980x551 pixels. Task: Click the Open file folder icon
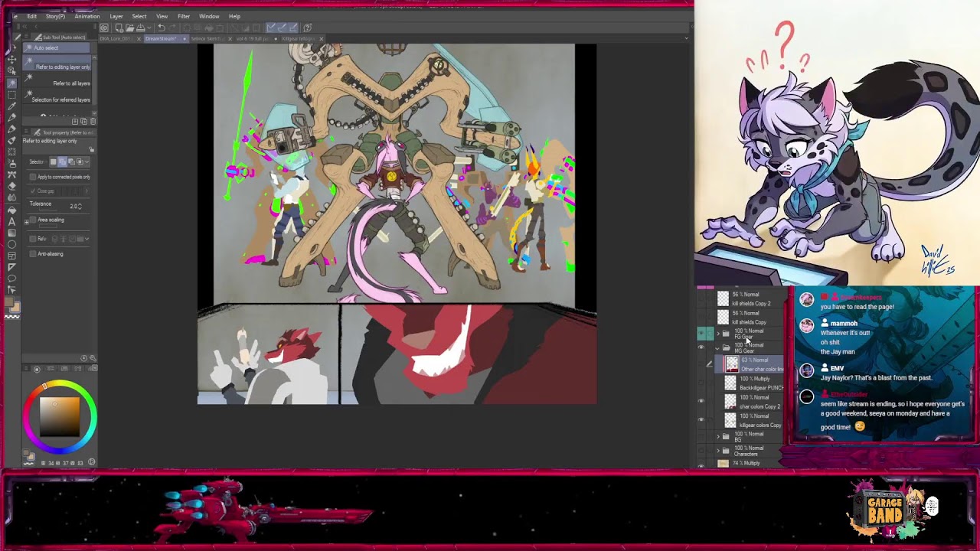[129, 28]
